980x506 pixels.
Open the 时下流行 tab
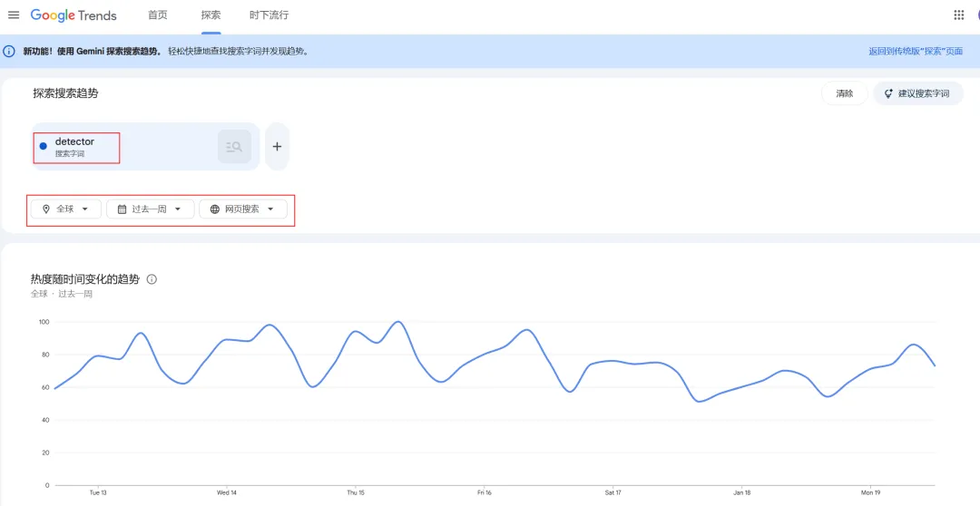[269, 15]
